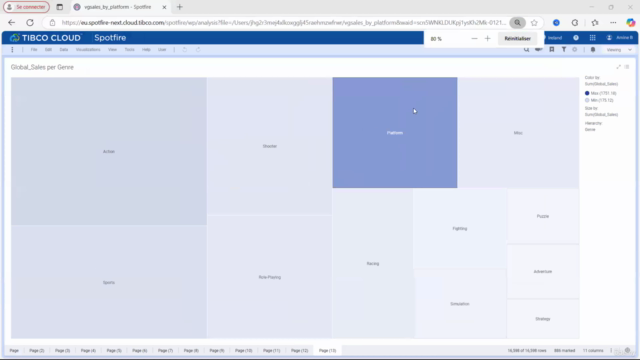640x360 pixels.
Task: Add page to favorites star
Action: pyautogui.click(x=534, y=22)
